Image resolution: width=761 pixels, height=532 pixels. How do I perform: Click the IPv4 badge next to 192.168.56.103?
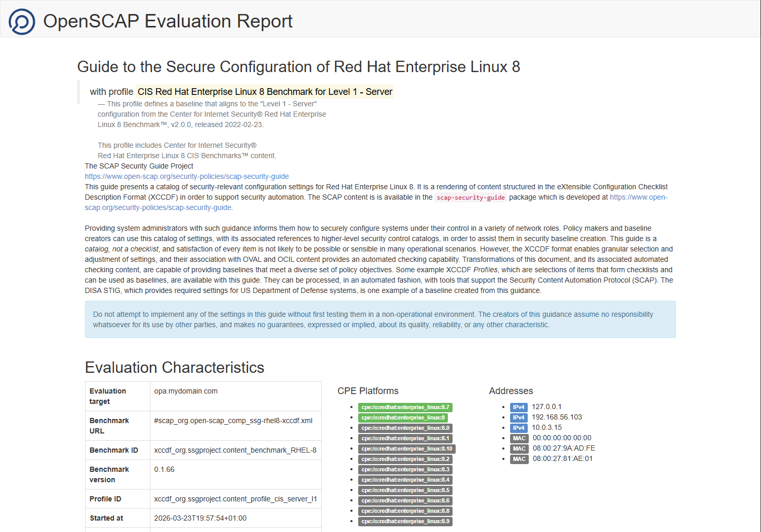519,417
